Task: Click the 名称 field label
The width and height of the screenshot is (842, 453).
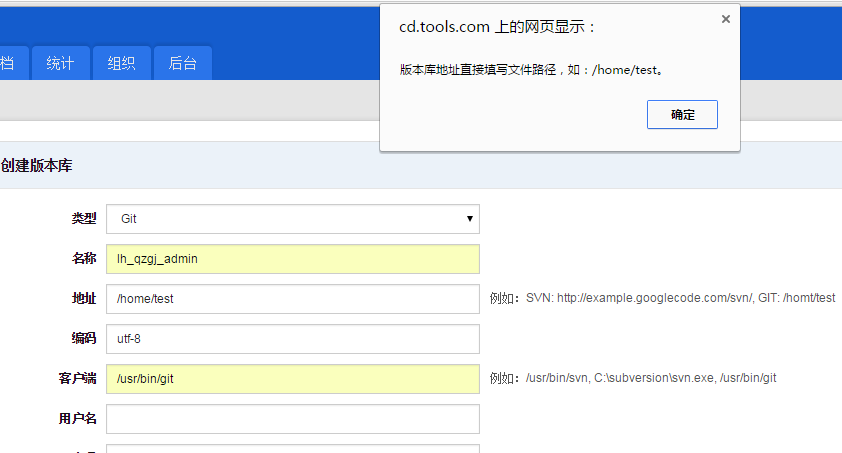Action: [84, 258]
